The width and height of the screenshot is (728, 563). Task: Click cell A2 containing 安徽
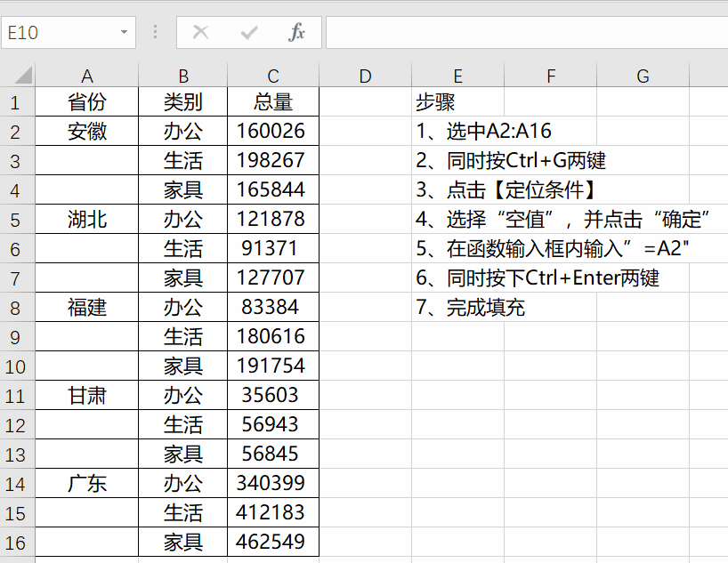tap(87, 132)
